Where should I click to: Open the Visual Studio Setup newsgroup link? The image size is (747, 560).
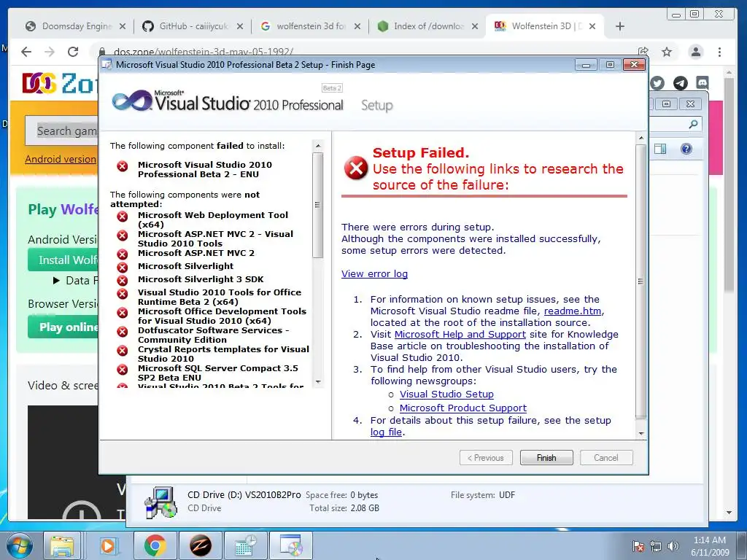click(x=446, y=394)
